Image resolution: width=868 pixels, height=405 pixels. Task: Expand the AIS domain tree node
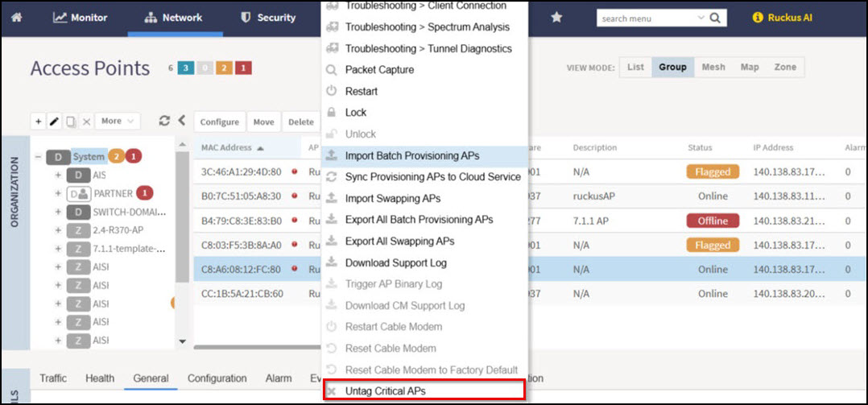(58, 176)
